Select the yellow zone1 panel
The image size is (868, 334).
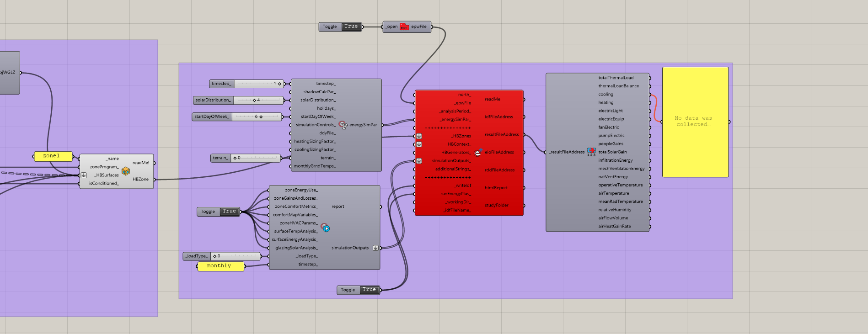(x=53, y=156)
